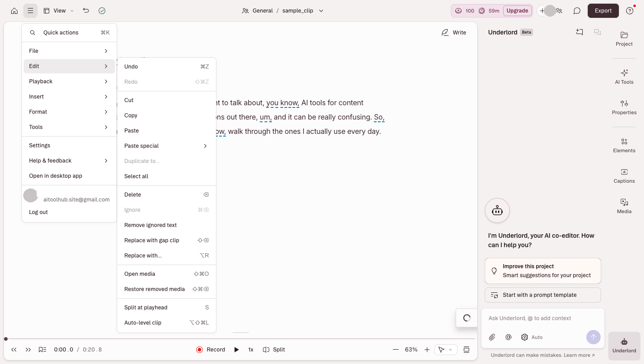The image size is (644, 364).
Task: Open the Learn more link
Action: coord(579,355)
